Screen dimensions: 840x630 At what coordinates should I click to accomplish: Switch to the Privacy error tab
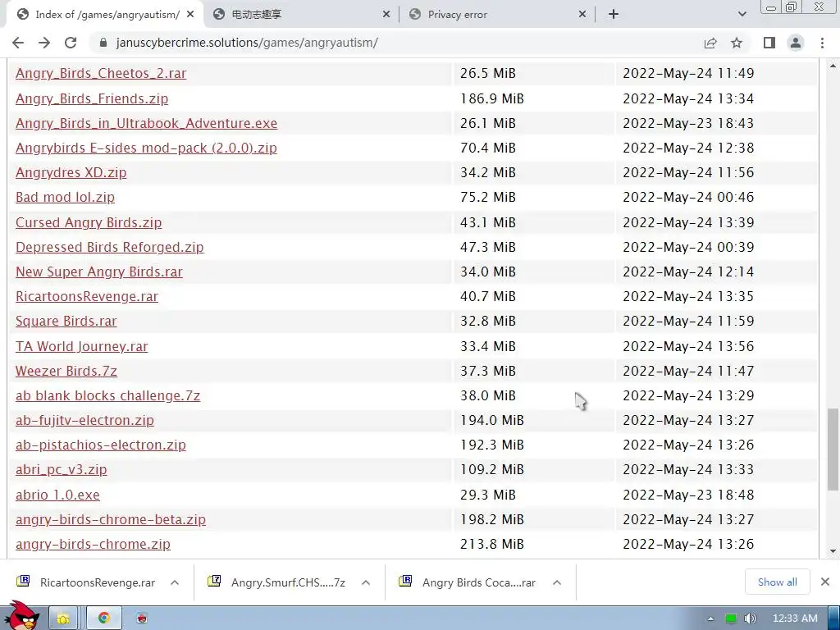[x=496, y=15]
